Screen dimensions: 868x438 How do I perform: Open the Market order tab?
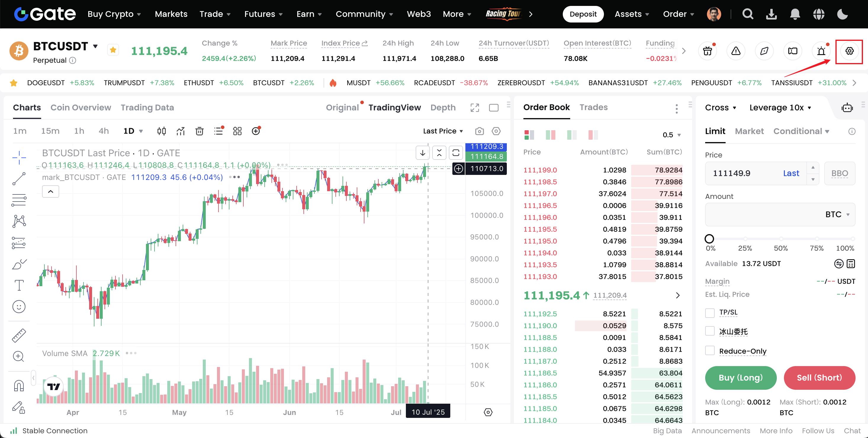point(749,131)
